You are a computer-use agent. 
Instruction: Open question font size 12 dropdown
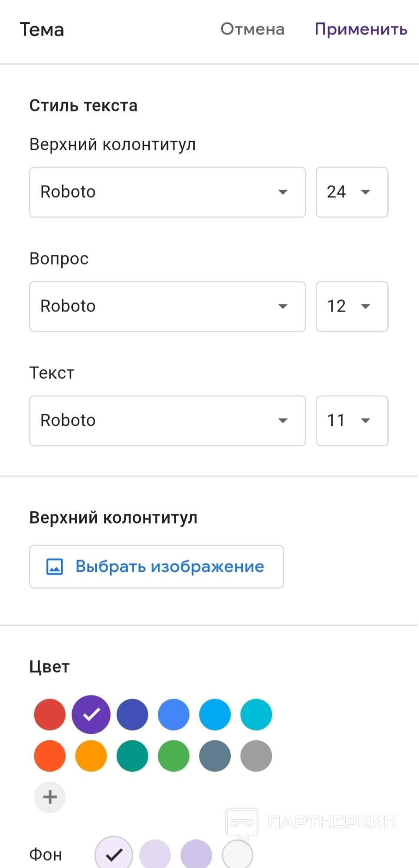tap(352, 306)
